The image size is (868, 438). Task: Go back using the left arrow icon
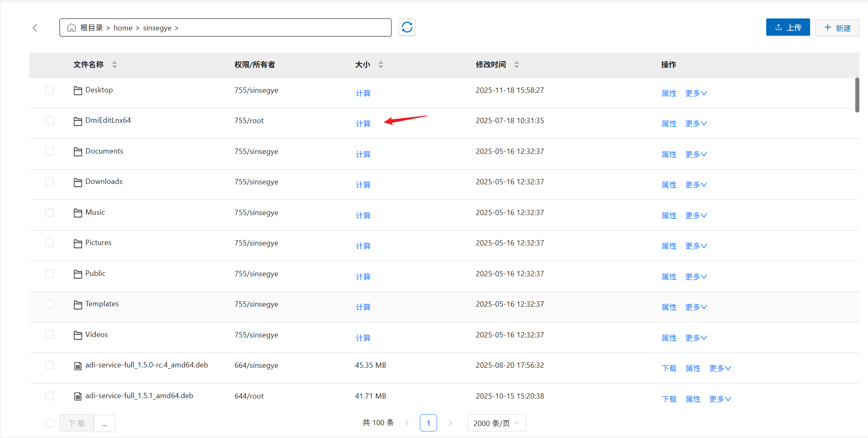click(35, 28)
